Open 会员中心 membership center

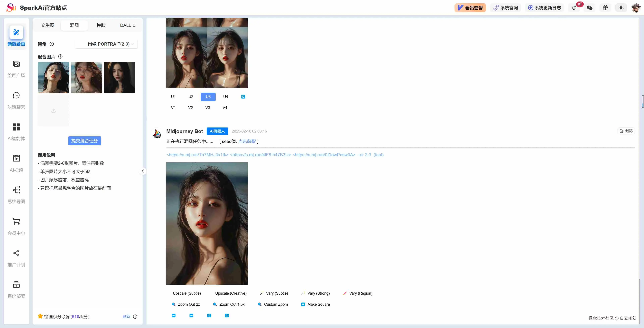click(16, 226)
